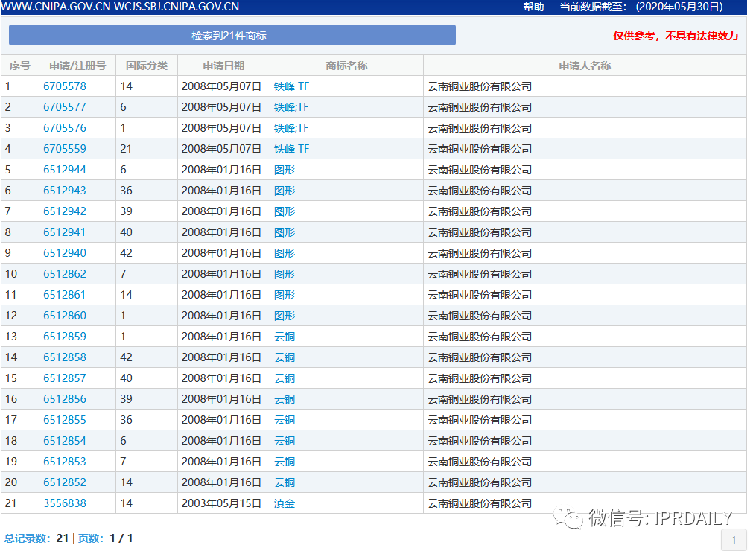Click the 商标名称 column header
The image size is (756, 551).
pos(346,66)
